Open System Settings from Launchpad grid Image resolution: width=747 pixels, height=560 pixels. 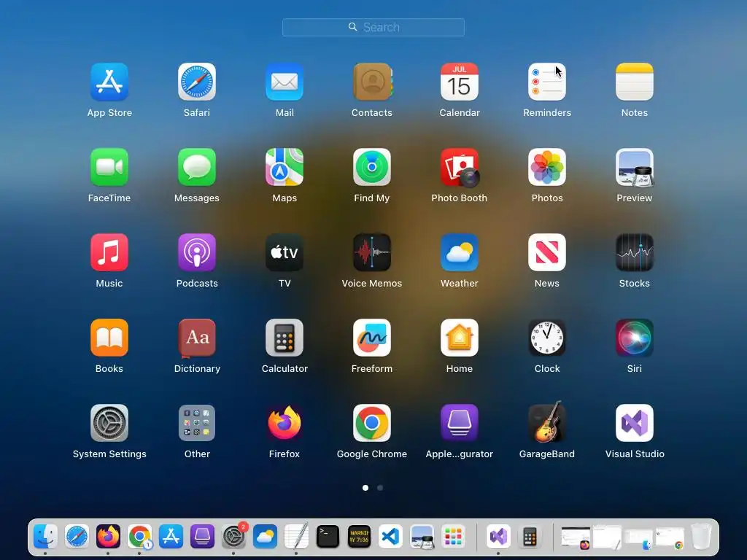[x=109, y=423]
